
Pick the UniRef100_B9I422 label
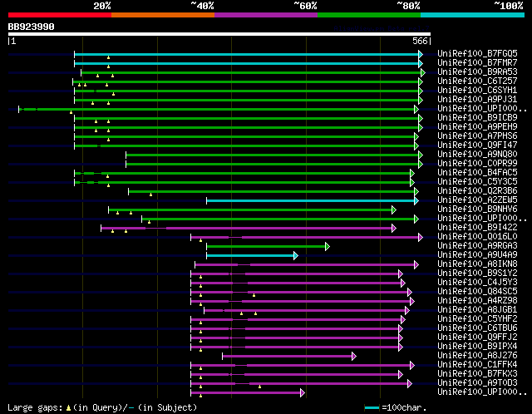(x=477, y=228)
